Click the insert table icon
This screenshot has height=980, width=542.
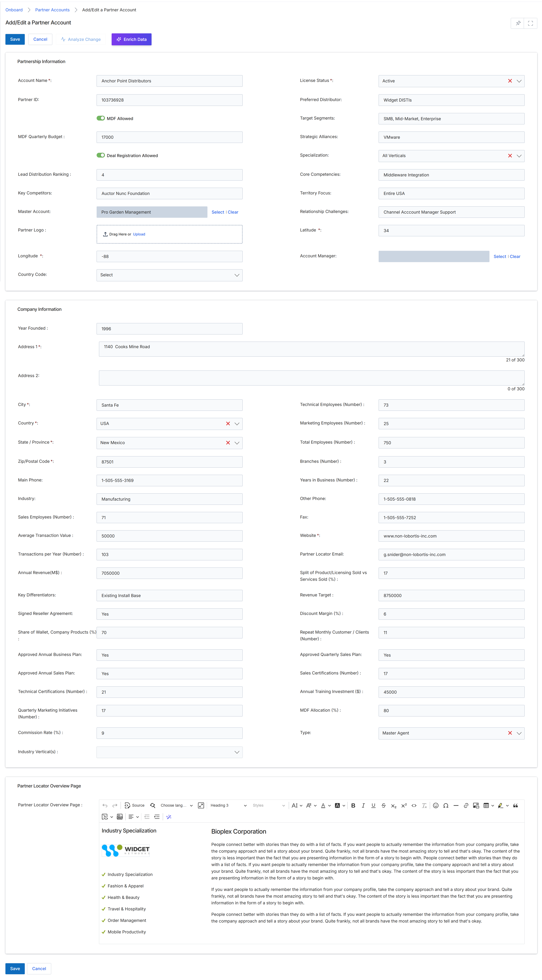[486, 805]
